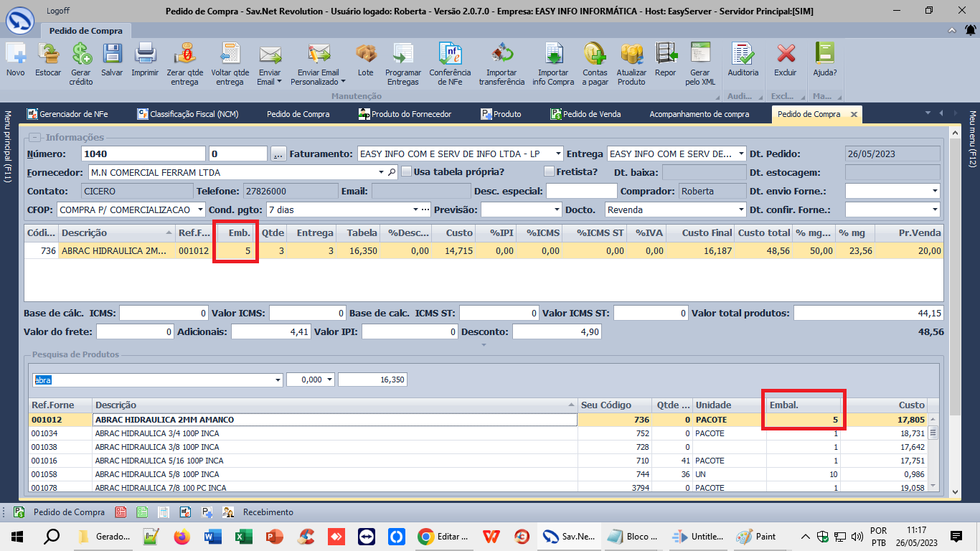The image size is (980, 551).
Task: Open the Faturamento company dropdown
Action: pos(557,154)
